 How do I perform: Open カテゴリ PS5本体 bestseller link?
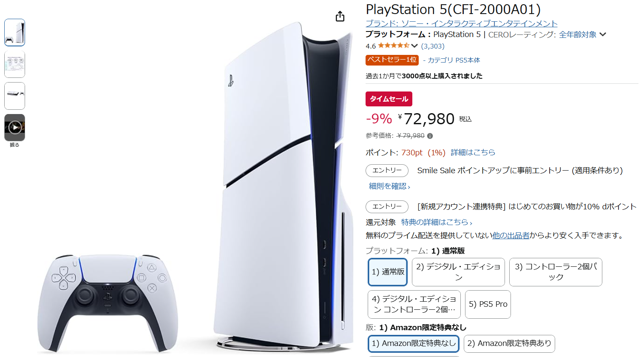(454, 60)
